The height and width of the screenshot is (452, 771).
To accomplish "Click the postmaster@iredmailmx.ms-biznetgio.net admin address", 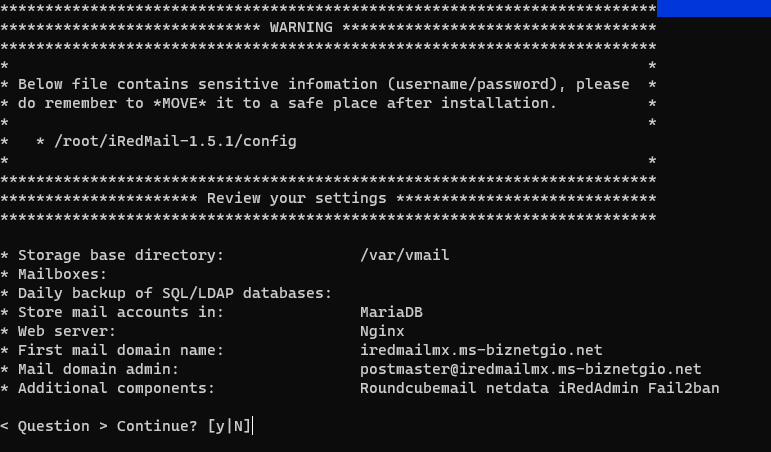I will click(x=530, y=369).
